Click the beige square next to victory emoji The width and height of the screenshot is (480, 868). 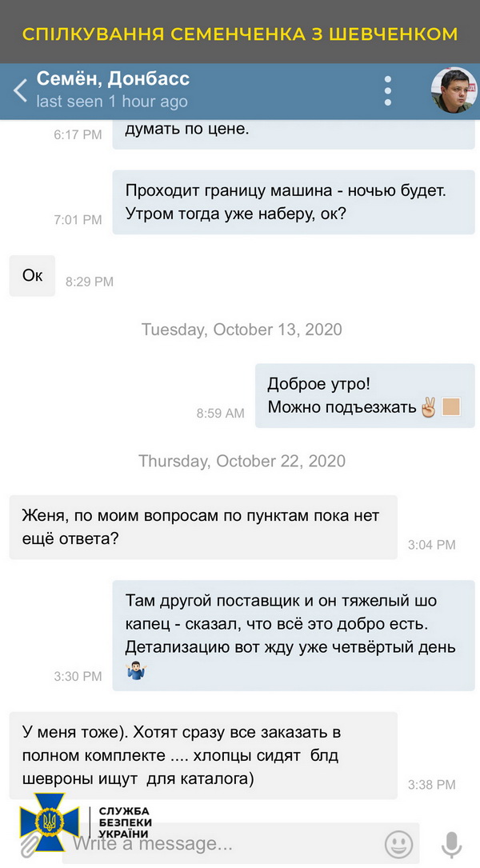tap(451, 407)
